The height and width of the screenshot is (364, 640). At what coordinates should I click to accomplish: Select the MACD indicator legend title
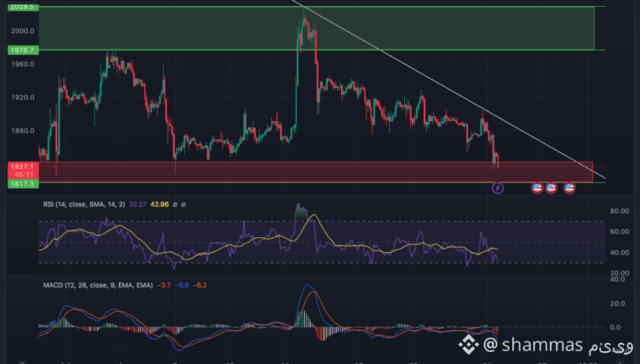click(98, 285)
